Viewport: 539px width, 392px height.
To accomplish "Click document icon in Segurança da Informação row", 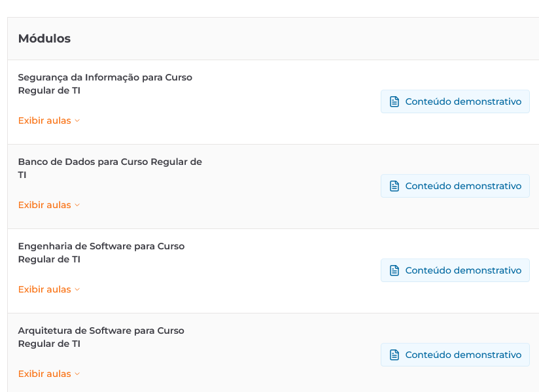I will point(394,102).
